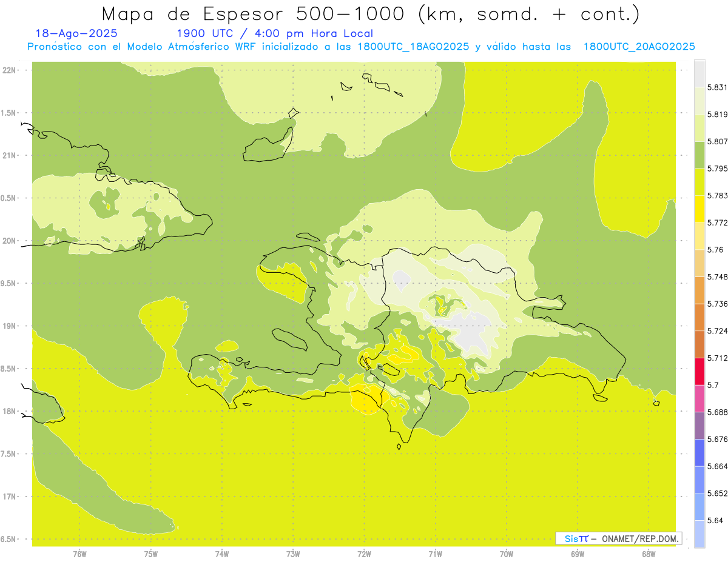Click the legend value 5.831

click(717, 87)
